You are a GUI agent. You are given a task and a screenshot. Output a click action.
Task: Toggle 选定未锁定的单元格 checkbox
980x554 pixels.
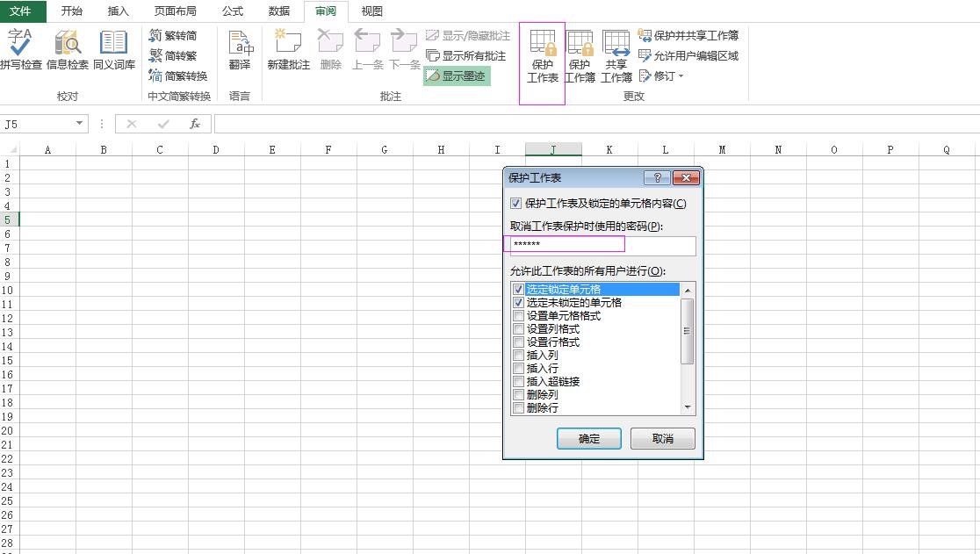click(518, 302)
